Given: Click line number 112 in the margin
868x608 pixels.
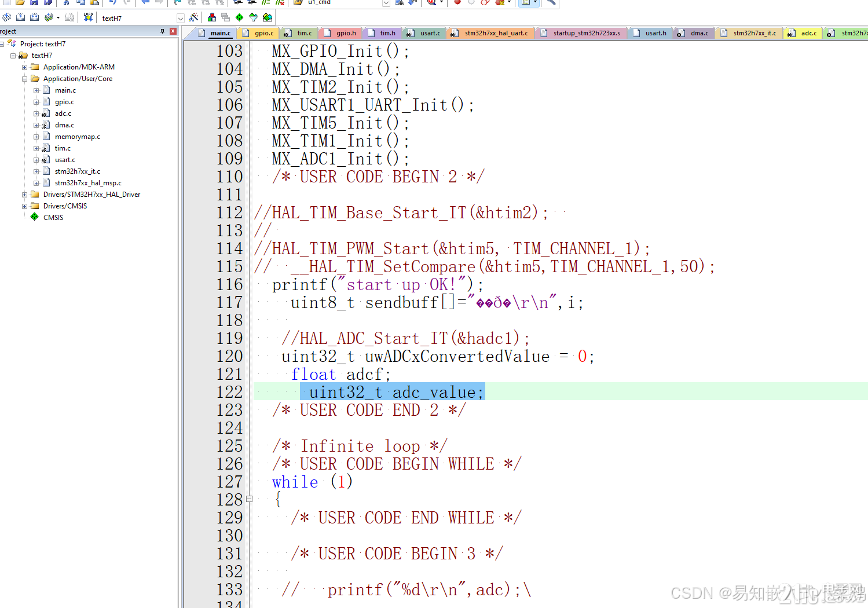Looking at the screenshot, I should [229, 213].
